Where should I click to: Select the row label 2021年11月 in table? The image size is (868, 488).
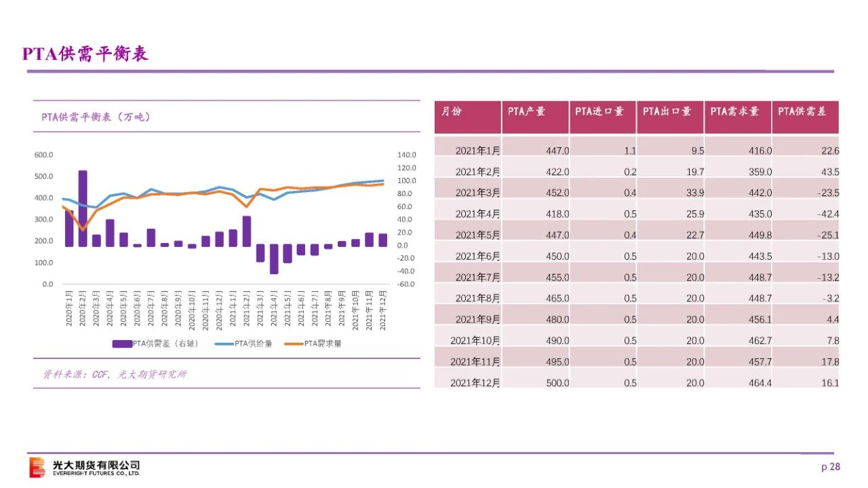coord(475,361)
